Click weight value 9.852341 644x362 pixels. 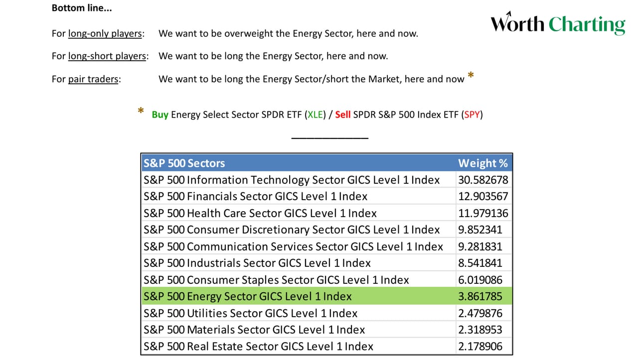point(480,230)
